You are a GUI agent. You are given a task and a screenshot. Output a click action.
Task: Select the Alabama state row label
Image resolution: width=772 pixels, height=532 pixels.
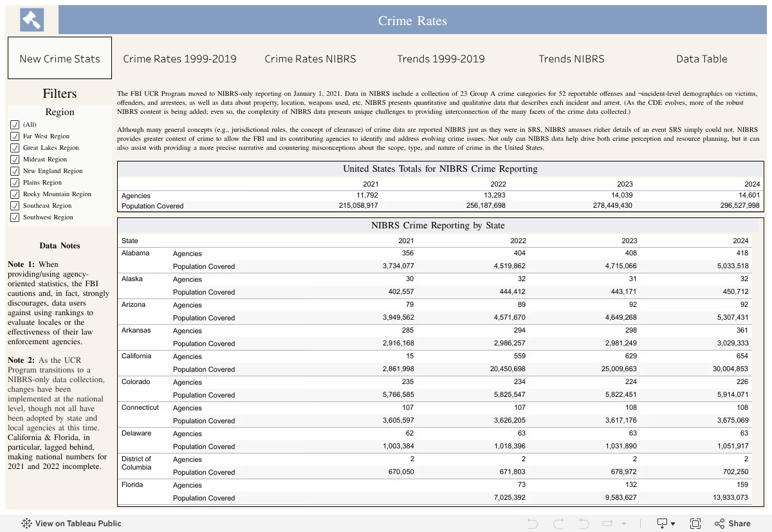click(136, 253)
